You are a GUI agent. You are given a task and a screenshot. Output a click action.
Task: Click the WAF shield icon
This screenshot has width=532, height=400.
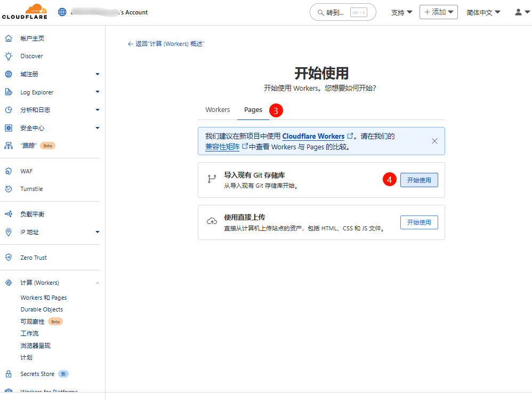[x=9, y=171]
